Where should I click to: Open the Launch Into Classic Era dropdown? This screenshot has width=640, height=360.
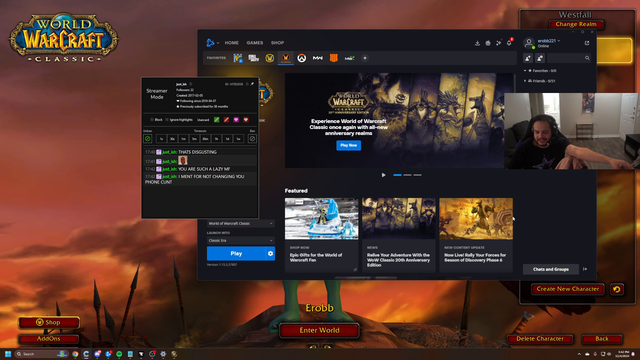click(x=240, y=240)
